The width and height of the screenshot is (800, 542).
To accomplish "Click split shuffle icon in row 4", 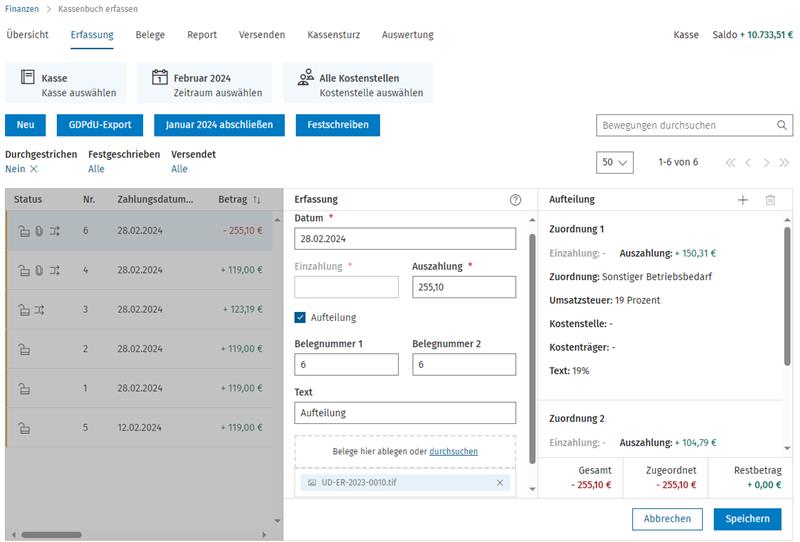I will (x=55, y=270).
